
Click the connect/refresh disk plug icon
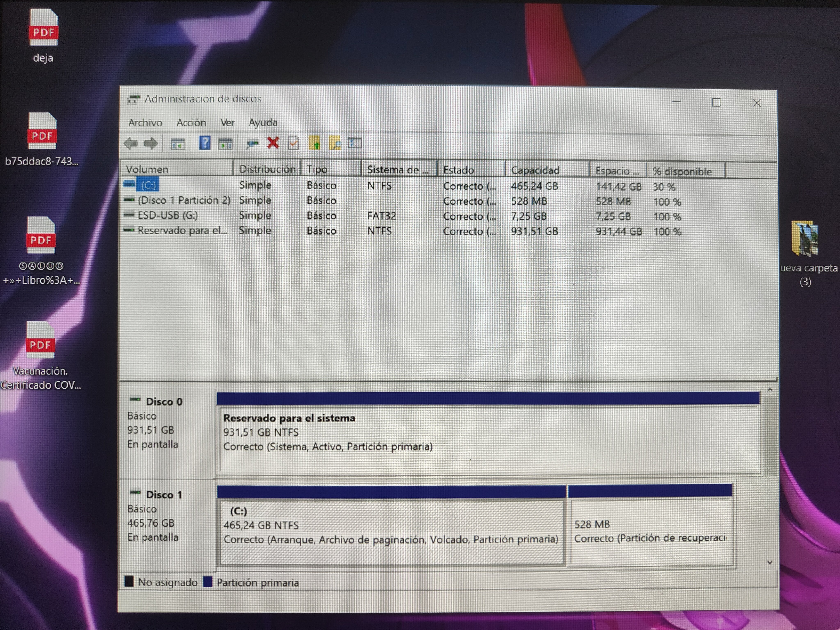(x=252, y=144)
